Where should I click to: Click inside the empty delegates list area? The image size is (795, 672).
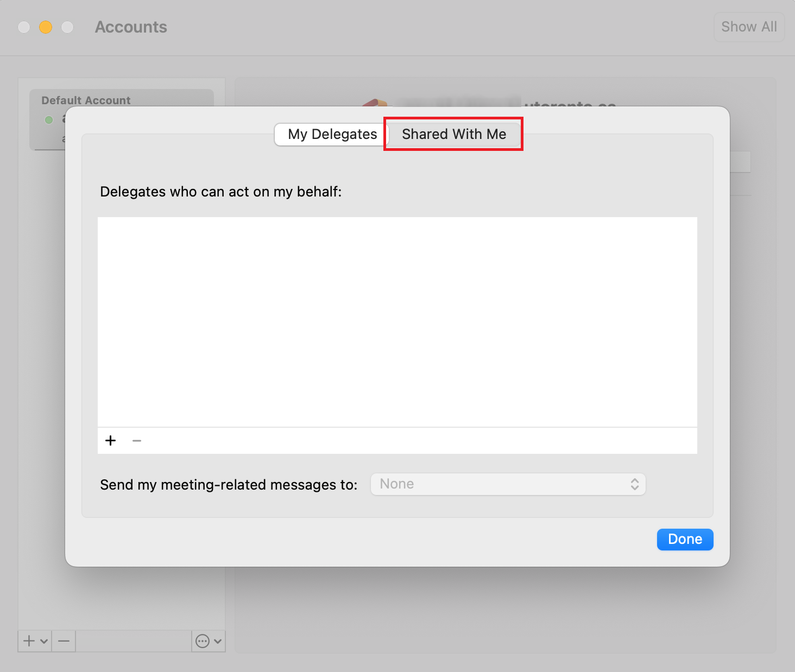point(397,321)
